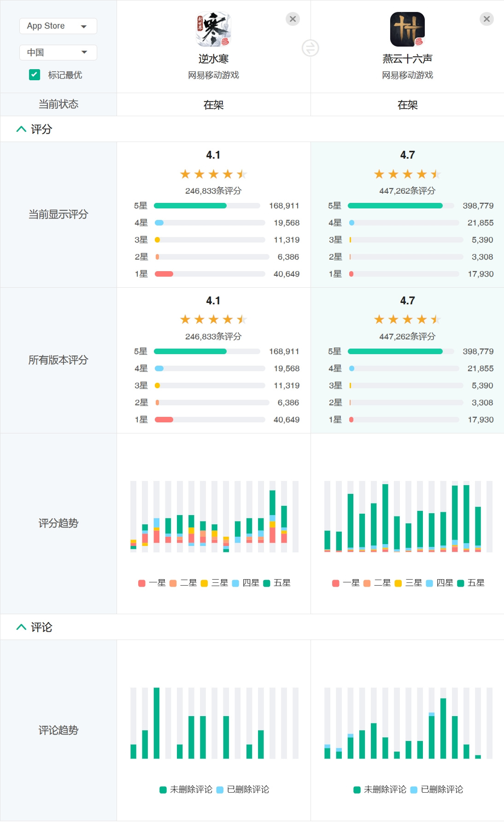
Task: Click 逆水寒 current 5星 rating bar
Action: point(207,206)
